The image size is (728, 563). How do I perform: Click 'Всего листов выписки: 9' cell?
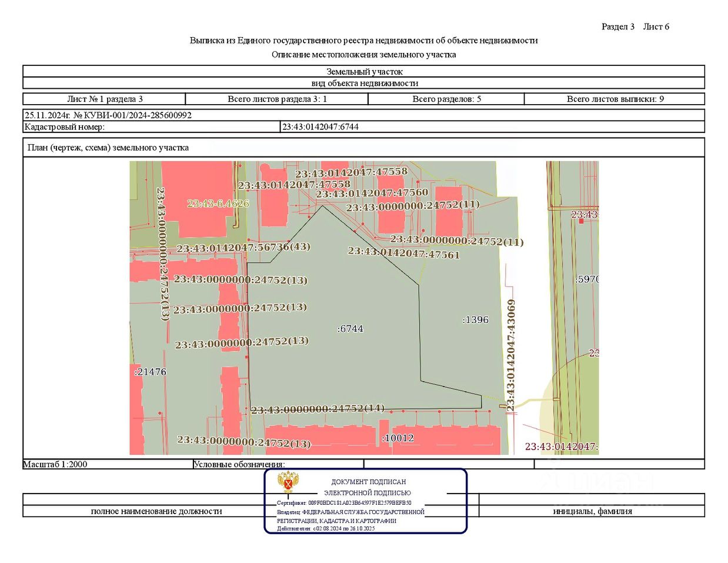pyautogui.click(x=615, y=99)
